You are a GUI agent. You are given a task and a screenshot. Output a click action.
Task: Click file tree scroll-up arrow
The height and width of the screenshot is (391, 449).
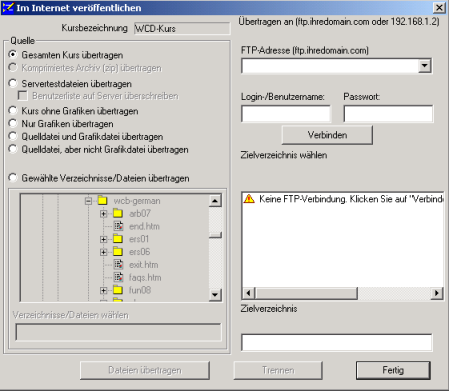pos(215,201)
